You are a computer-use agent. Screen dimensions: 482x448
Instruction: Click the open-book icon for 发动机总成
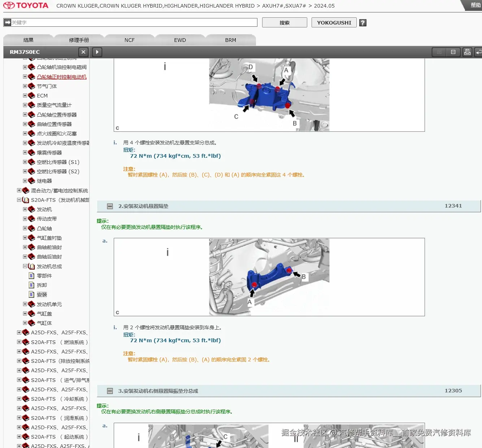click(x=31, y=266)
